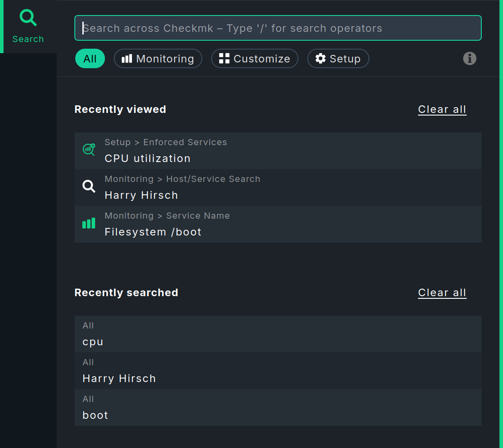
Task: Switch to the Monitoring filter tab
Action: click(x=158, y=58)
